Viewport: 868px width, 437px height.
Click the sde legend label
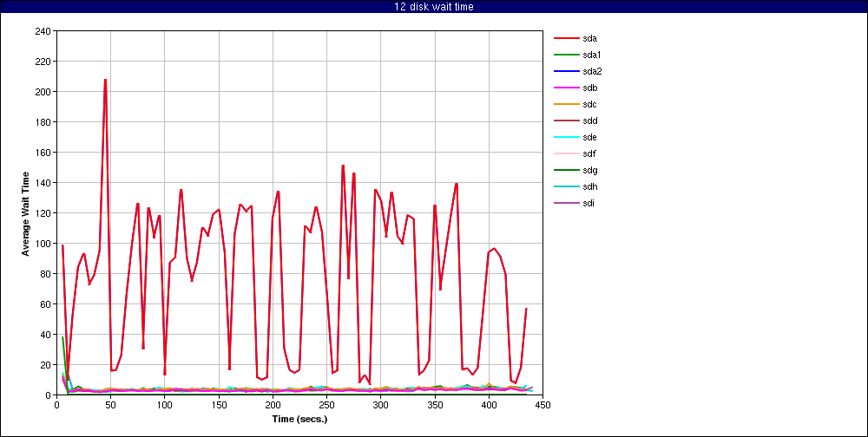(x=589, y=137)
